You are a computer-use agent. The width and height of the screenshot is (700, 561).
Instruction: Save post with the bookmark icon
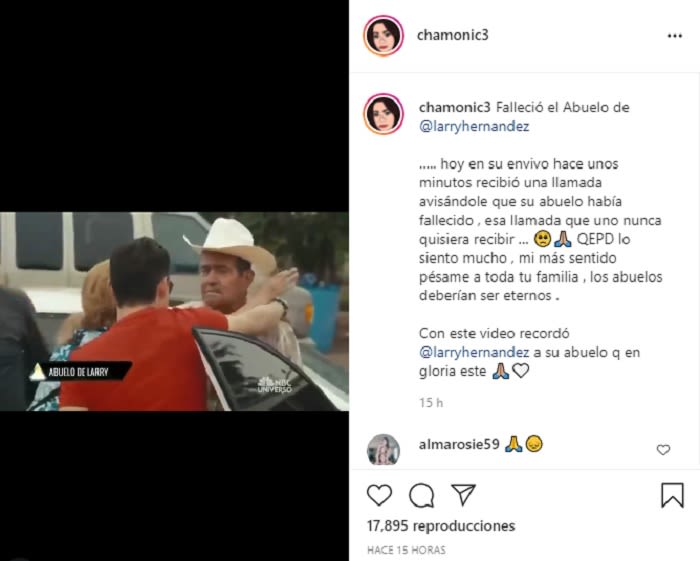point(672,495)
